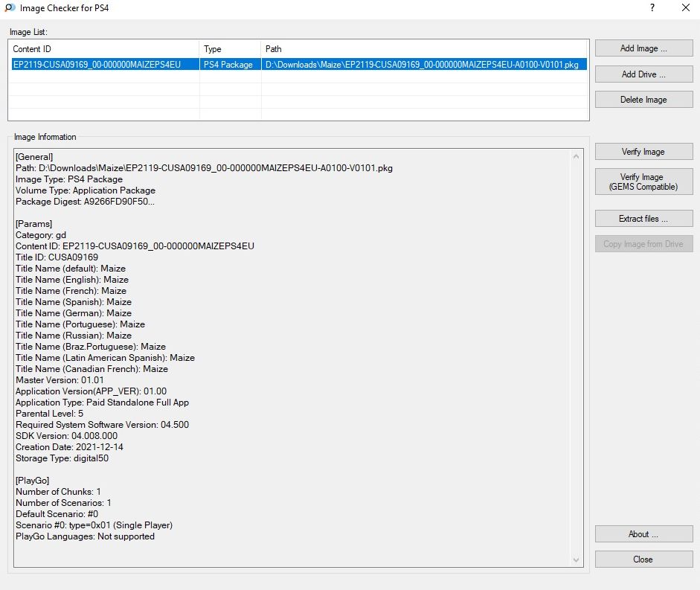Screen dimensions: 700x590
Task: Click the Close button at bottom right
Action: click(643, 559)
